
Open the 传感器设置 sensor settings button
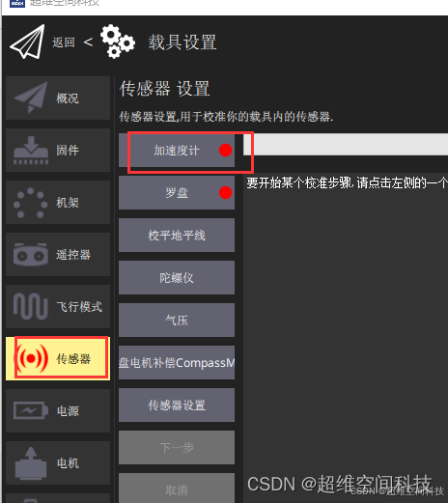(177, 405)
